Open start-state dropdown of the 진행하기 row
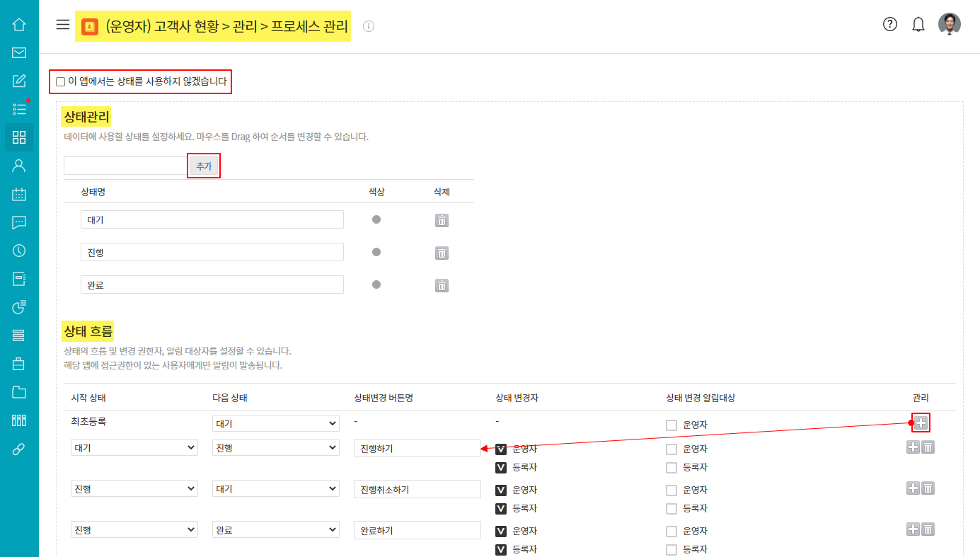Screen dimensions: 980x557 (134, 448)
